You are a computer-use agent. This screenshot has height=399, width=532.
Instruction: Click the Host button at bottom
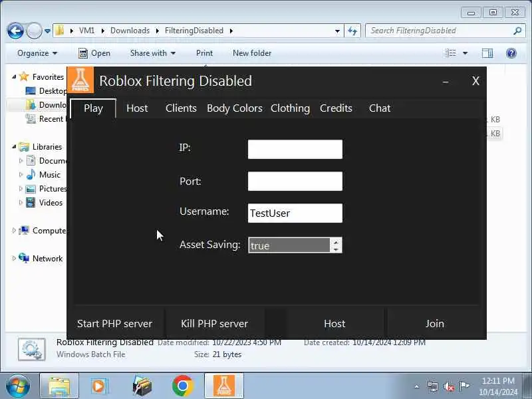point(334,324)
